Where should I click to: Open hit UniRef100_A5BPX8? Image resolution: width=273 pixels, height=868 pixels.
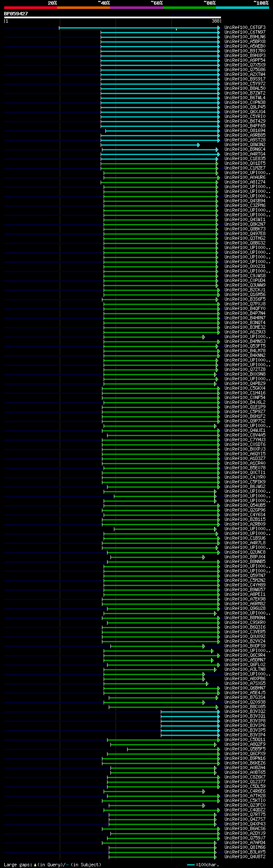[x=245, y=42]
